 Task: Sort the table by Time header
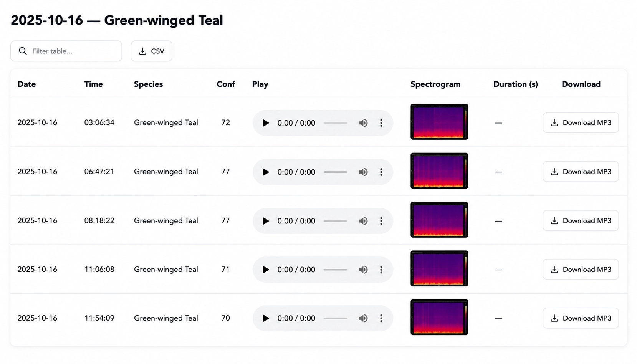pyautogui.click(x=93, y=84)
